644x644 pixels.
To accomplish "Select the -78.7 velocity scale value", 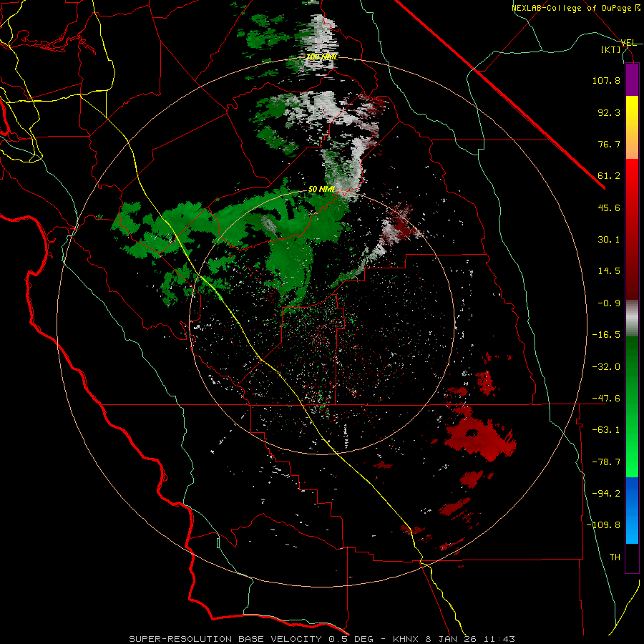I will [606, 462].
